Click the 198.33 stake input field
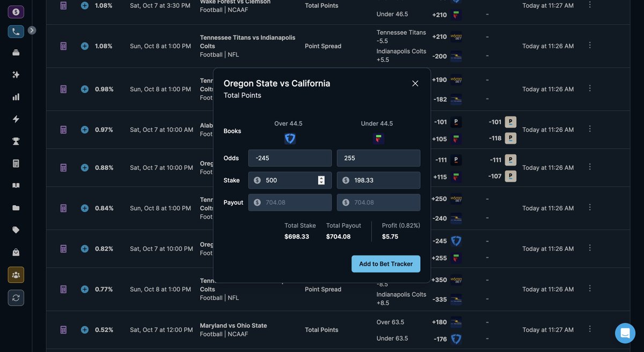644x352 pixels. click(x=378, y=180)
